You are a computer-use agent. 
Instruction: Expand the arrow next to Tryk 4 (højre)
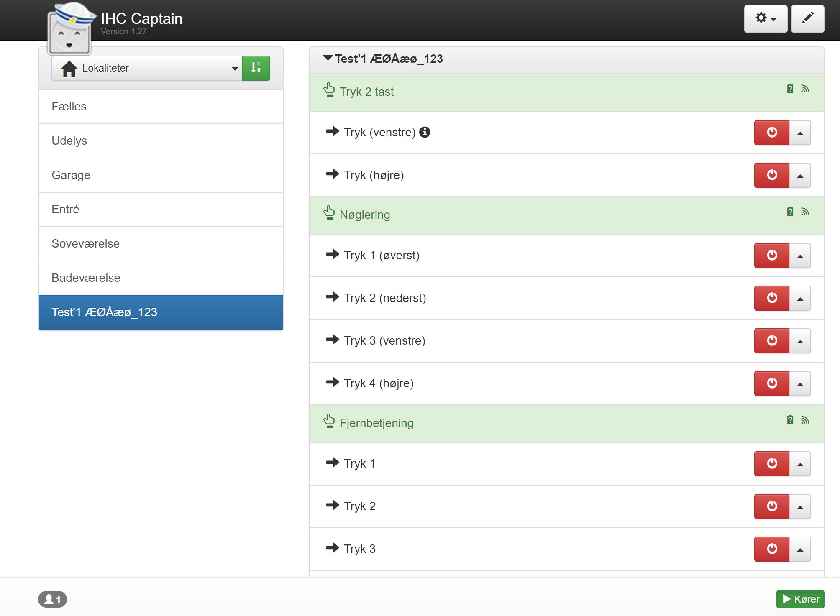tap(800, 383)
